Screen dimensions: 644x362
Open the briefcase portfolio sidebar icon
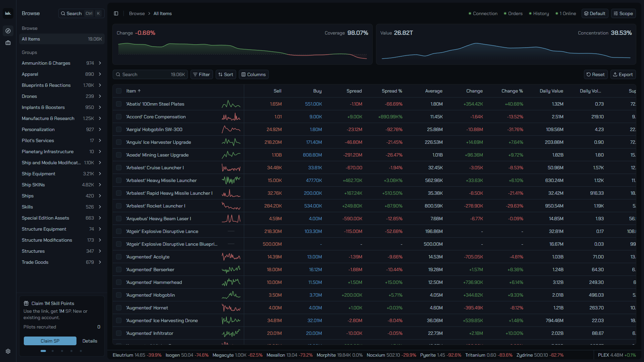(x=8, y=43)
